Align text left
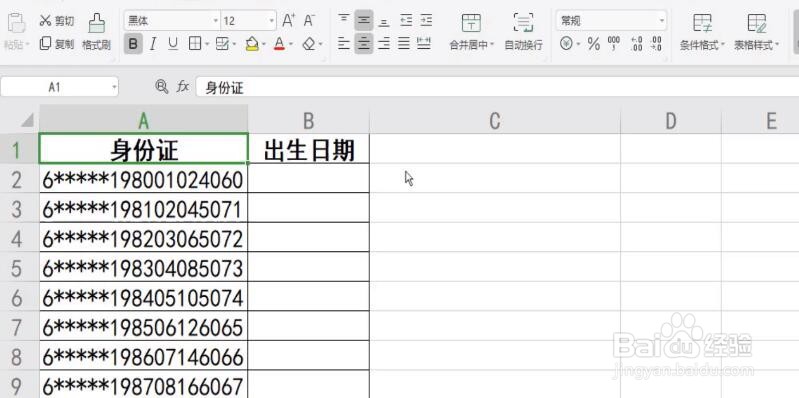Viewport: 799px width, 398px height. (x=344, y=44)
